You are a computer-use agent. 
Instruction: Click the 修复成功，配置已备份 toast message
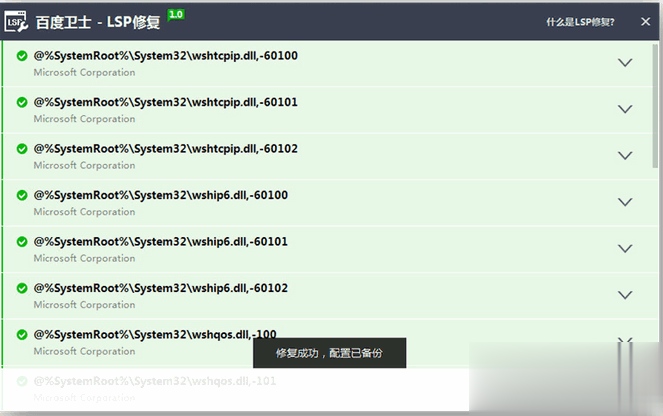coord(329,353)
